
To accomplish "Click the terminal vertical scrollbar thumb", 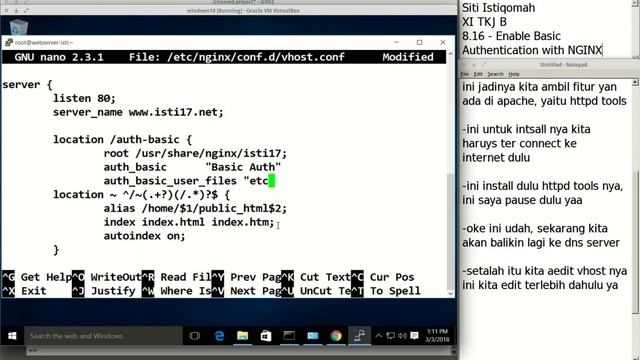I will (450, 231).
